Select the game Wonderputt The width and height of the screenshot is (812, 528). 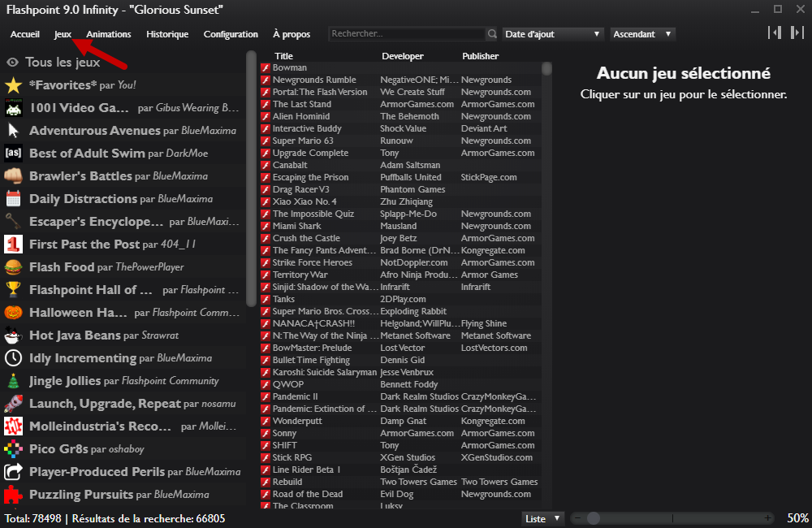tap(401, 422)
